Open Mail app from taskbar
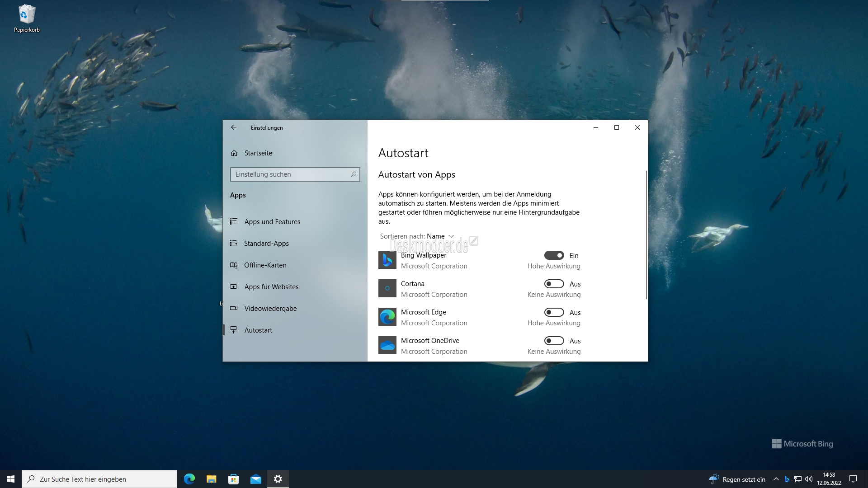868x488 pixels. [256, 479]
